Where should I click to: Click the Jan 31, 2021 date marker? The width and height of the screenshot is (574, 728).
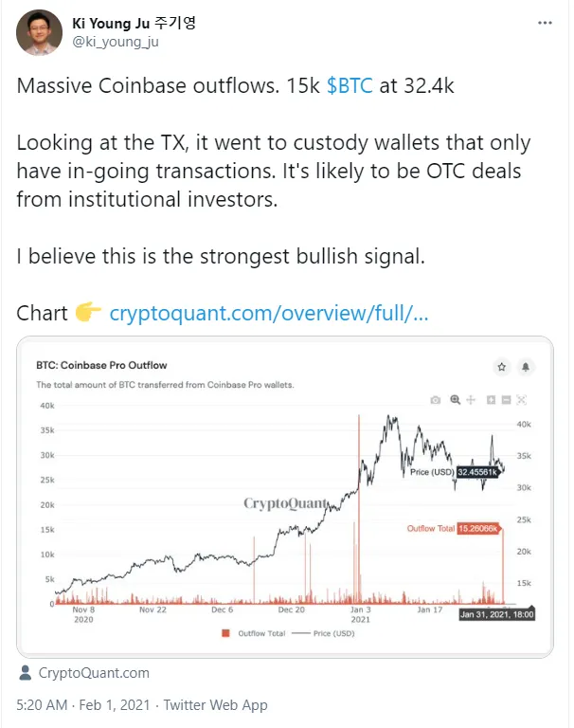(x=496, y=614)
